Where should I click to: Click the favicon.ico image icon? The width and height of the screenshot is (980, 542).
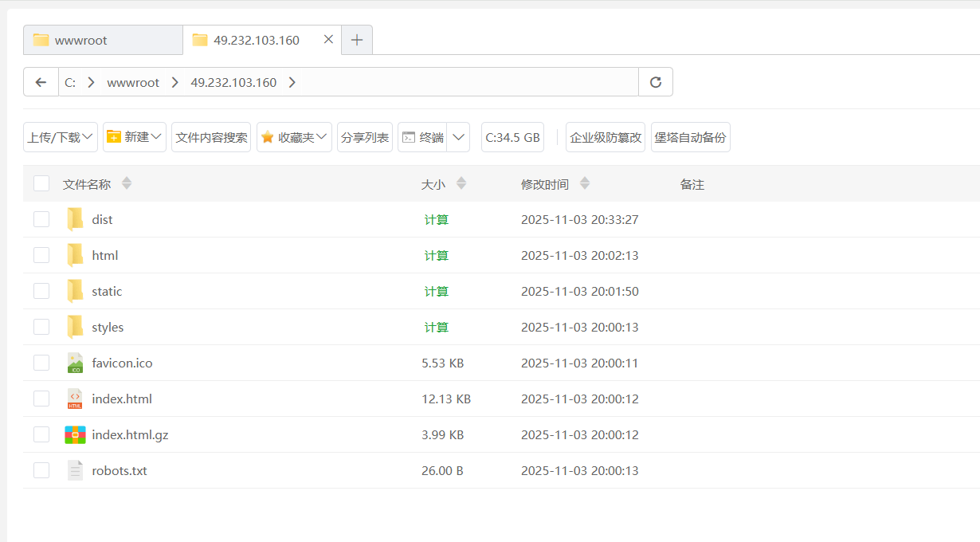[75, 363]
